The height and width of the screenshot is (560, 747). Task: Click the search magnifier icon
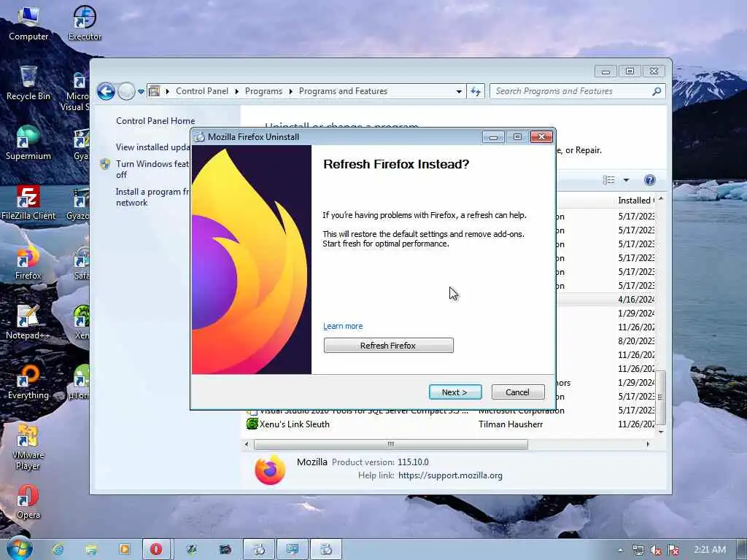click(x=657, y=91)
